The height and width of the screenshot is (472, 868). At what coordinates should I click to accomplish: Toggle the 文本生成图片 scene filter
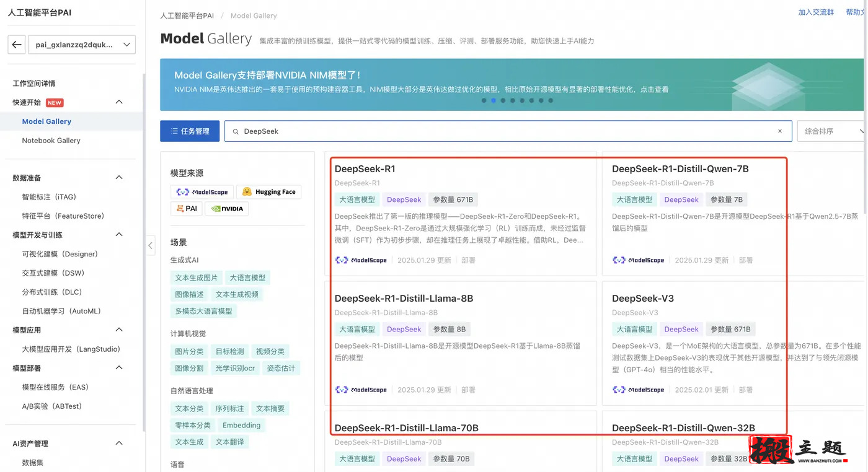tap(197, 278)
